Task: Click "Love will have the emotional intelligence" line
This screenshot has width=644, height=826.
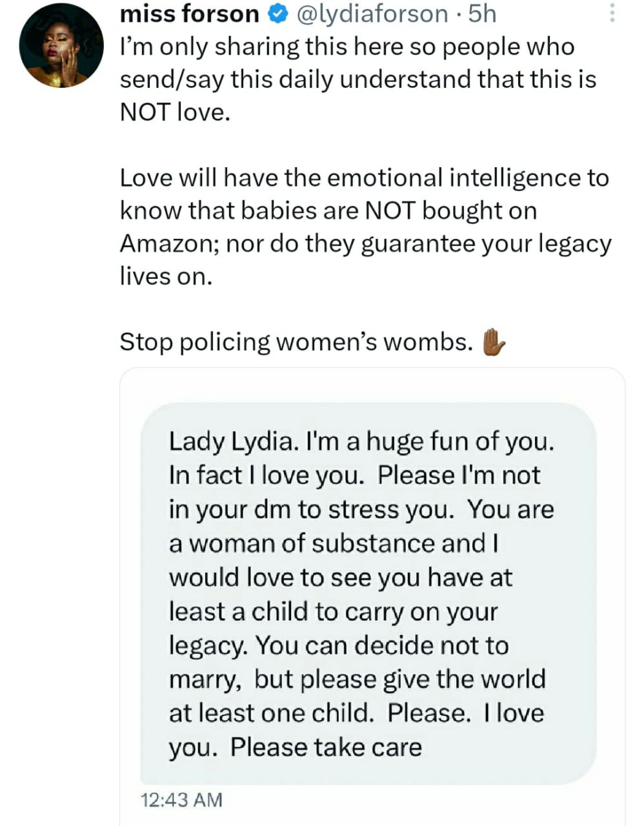Action: 364,178
